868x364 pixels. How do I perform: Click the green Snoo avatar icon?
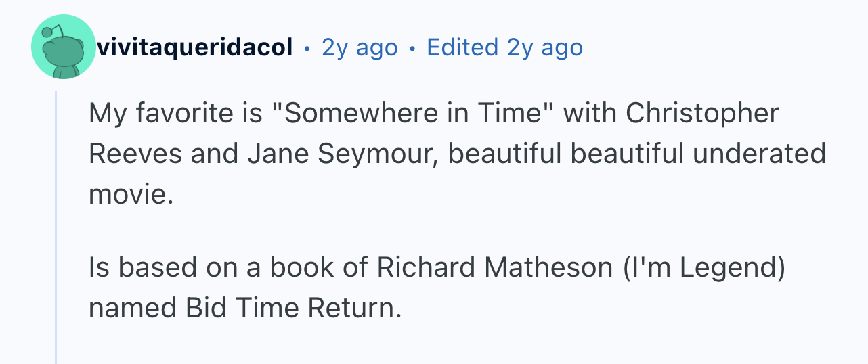click(x=63, y=47)
